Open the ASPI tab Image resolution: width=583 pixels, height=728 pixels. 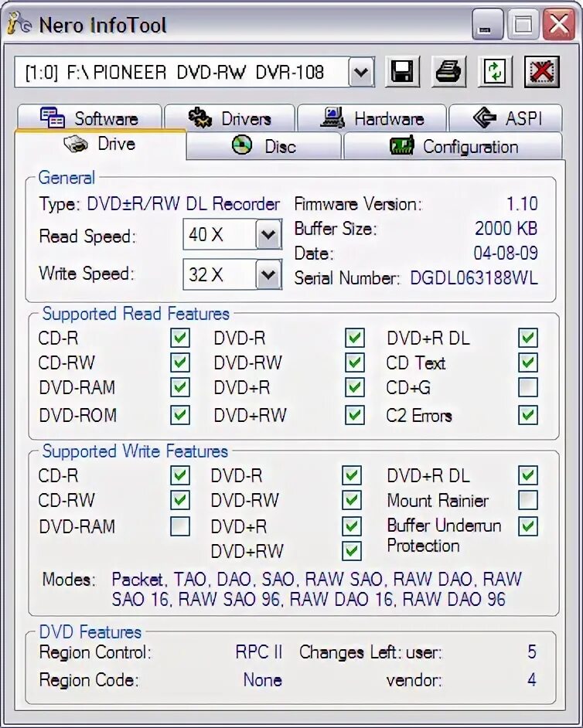click(506, 118)
